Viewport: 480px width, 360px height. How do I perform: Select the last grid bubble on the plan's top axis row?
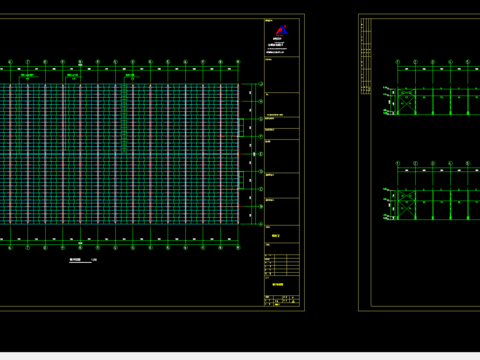click(238, 62)
